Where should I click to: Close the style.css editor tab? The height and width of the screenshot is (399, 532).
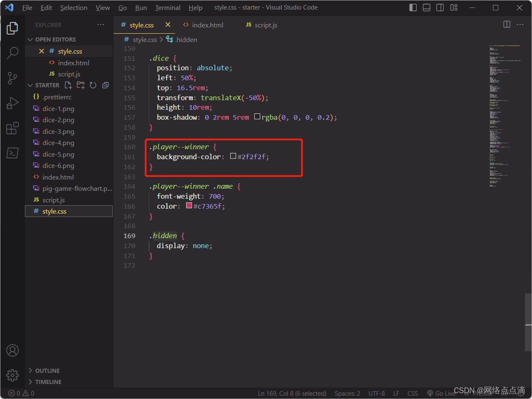click(168, 25)
